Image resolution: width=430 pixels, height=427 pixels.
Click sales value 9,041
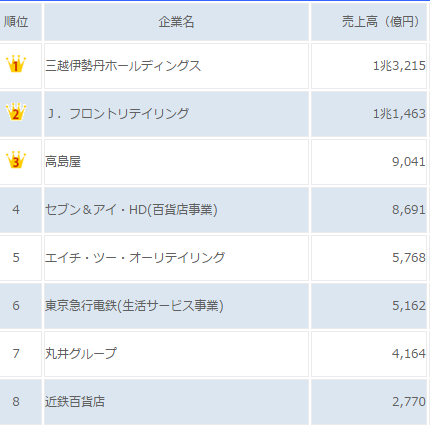[x=409, y=162]
